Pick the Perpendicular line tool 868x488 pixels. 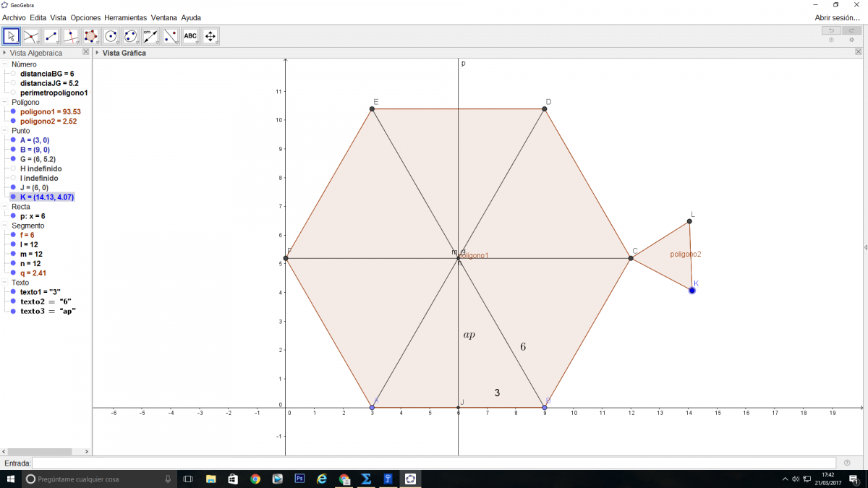(x=71, y=36)
